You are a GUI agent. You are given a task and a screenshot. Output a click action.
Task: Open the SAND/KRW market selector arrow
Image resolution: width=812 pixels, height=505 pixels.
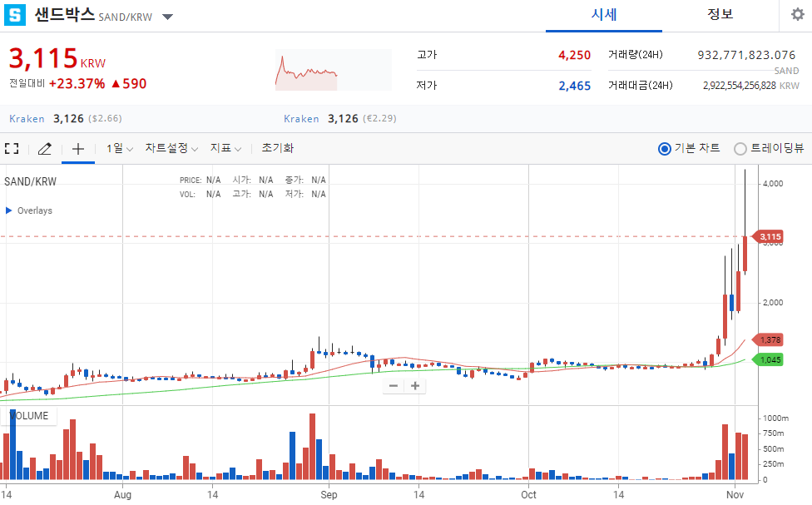[167, 17]
